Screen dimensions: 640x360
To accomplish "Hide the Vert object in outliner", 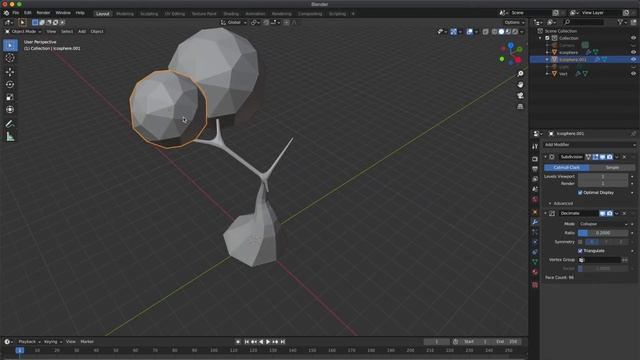I will click(633, 74).
